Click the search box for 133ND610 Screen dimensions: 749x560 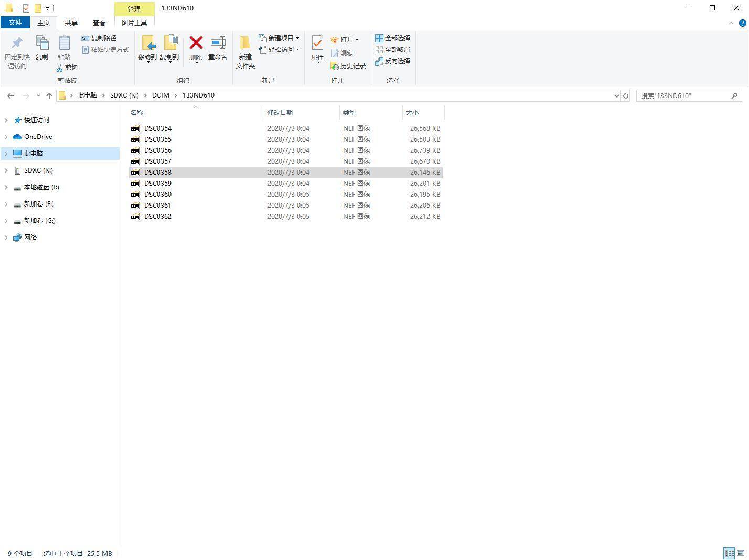(683, 95)
